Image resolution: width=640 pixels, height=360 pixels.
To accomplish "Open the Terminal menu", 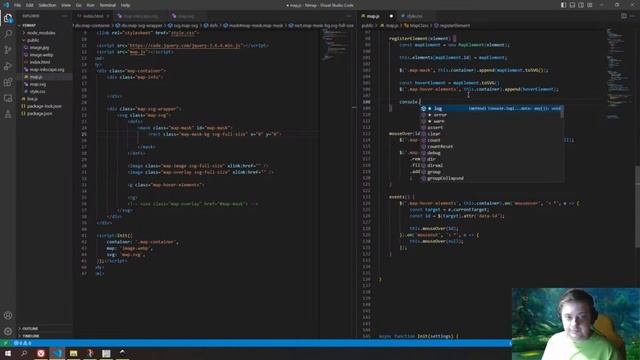I will pos(108,5).
